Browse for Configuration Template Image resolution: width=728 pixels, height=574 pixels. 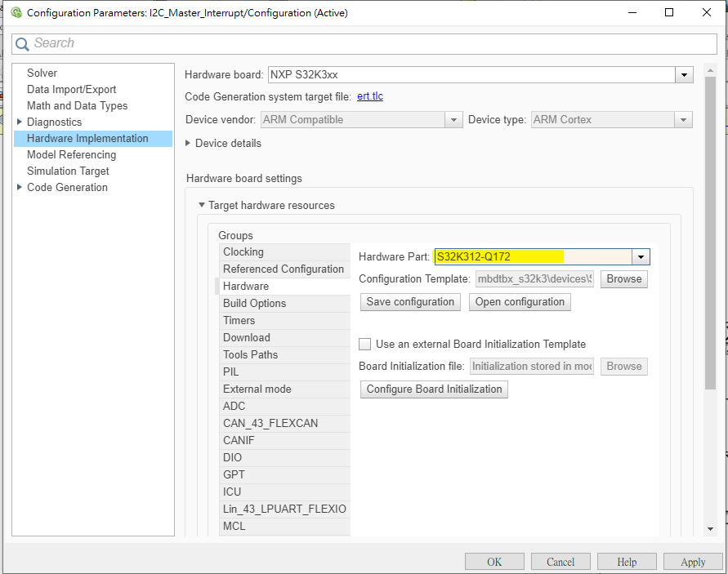click(x=624, y=279)
